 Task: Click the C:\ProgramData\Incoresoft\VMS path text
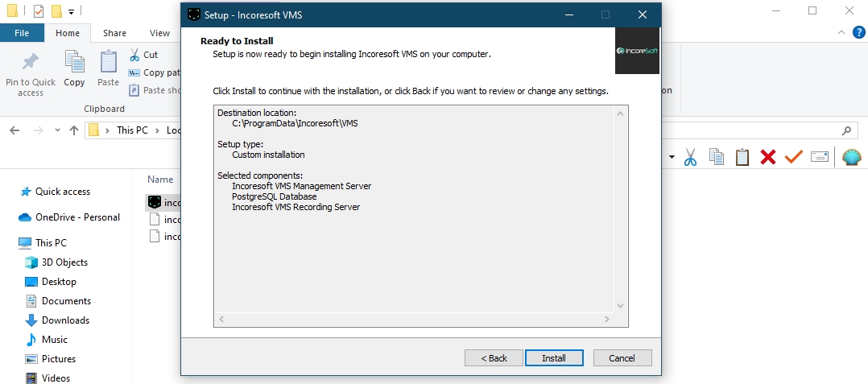click(295, 123)
